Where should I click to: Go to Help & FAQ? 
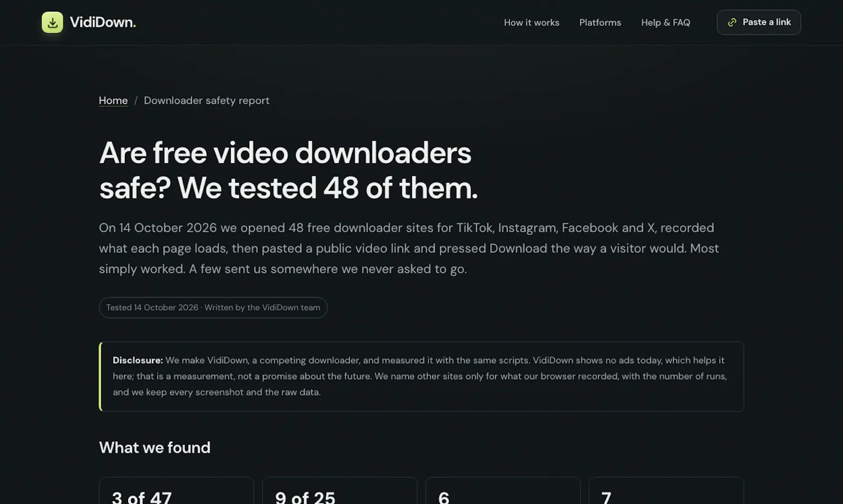pos(665,23)
